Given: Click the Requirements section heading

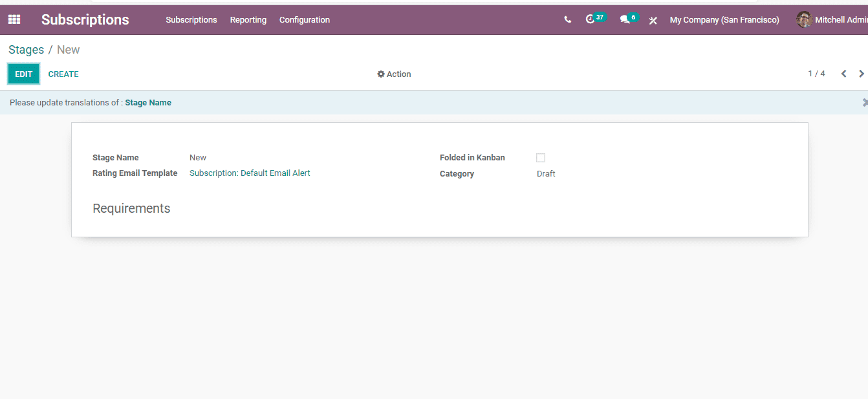Looking at the screenshot, I should pyautogui.click(x=131, y=208).
